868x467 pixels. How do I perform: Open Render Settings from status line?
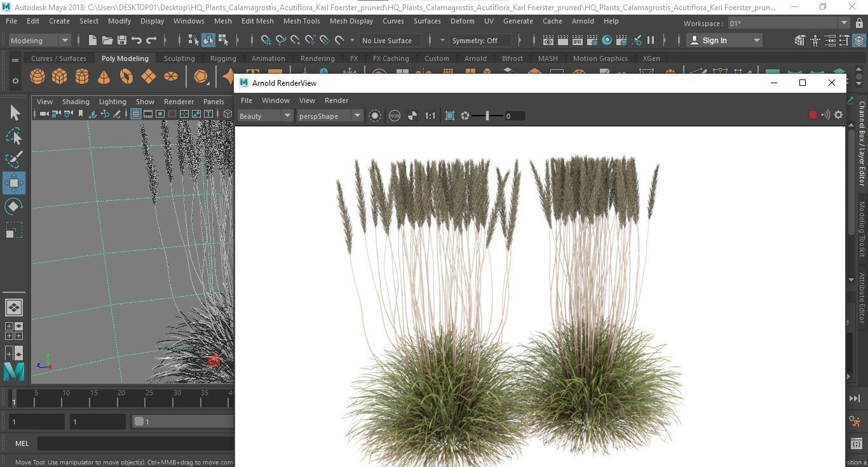click(592, 41)
